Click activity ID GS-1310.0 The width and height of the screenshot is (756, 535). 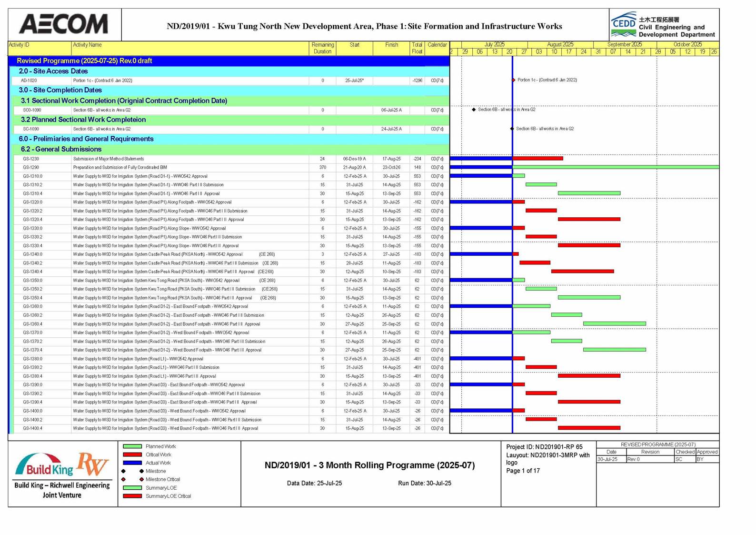pyautogui.click(x=32, y=176)
